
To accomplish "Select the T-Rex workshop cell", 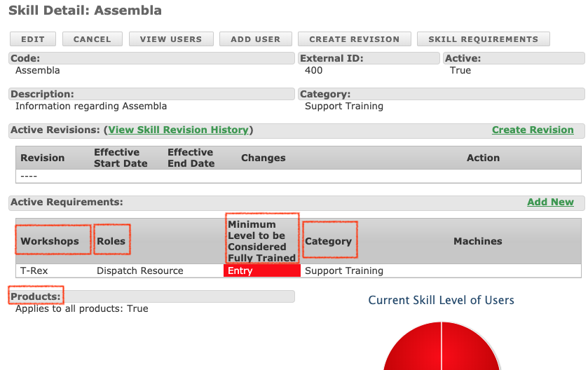I will (34, 270).
